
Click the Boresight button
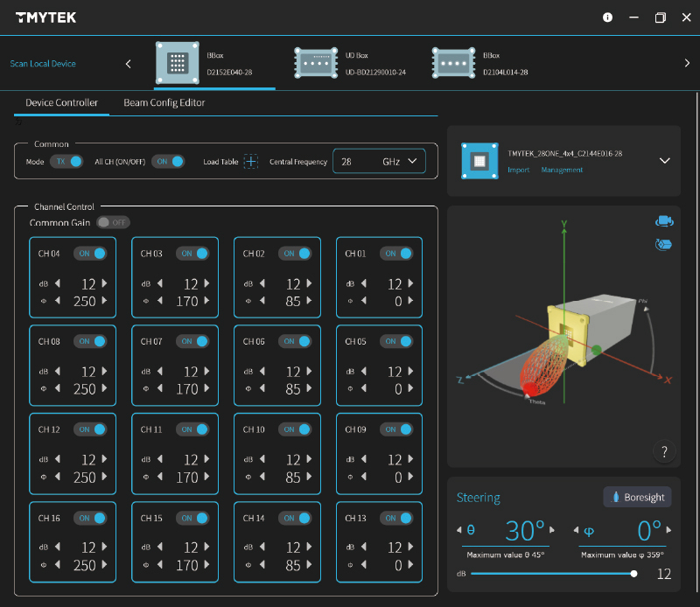[x=638, y=497]
